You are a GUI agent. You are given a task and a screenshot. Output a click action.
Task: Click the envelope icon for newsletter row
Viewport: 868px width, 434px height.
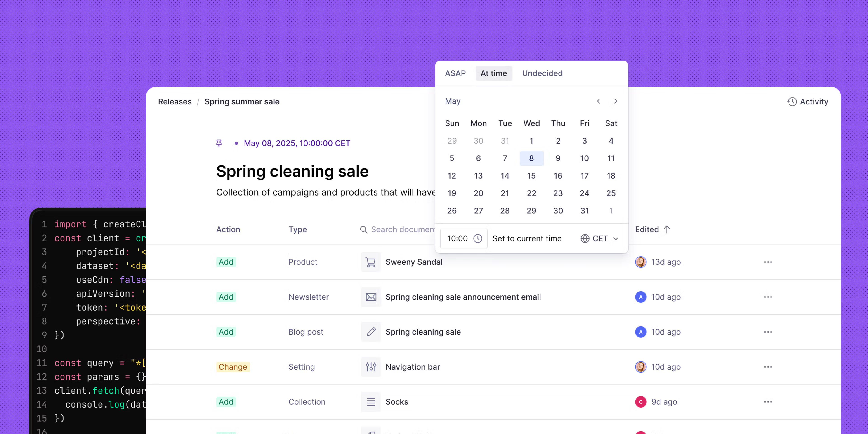coord(371,297)
